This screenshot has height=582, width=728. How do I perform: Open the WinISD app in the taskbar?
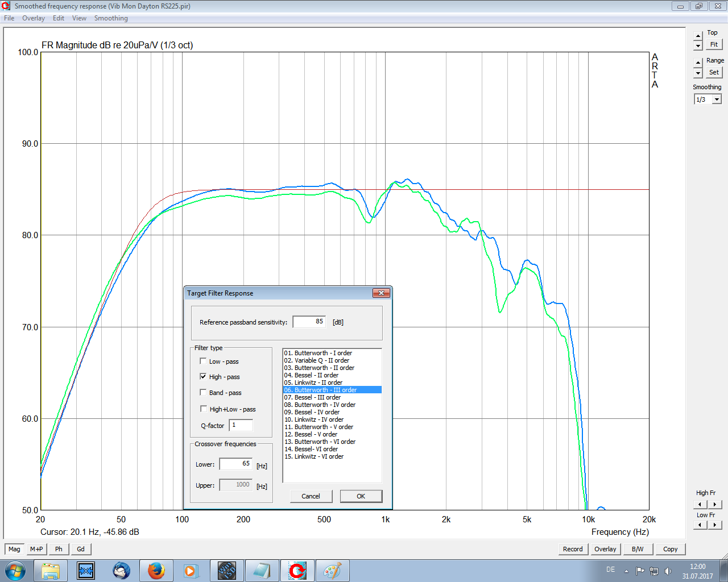point(227,571)
